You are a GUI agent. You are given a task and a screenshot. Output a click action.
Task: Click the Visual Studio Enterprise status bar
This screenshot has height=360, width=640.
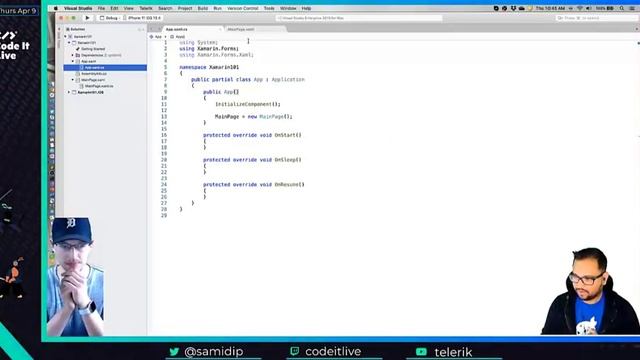click(359, 18)
